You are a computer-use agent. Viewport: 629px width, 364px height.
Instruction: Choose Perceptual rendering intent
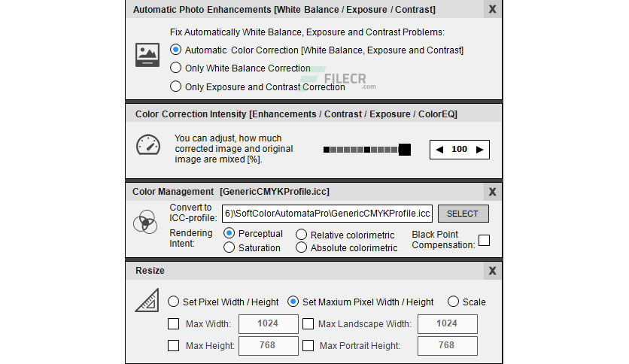[229, 233]
